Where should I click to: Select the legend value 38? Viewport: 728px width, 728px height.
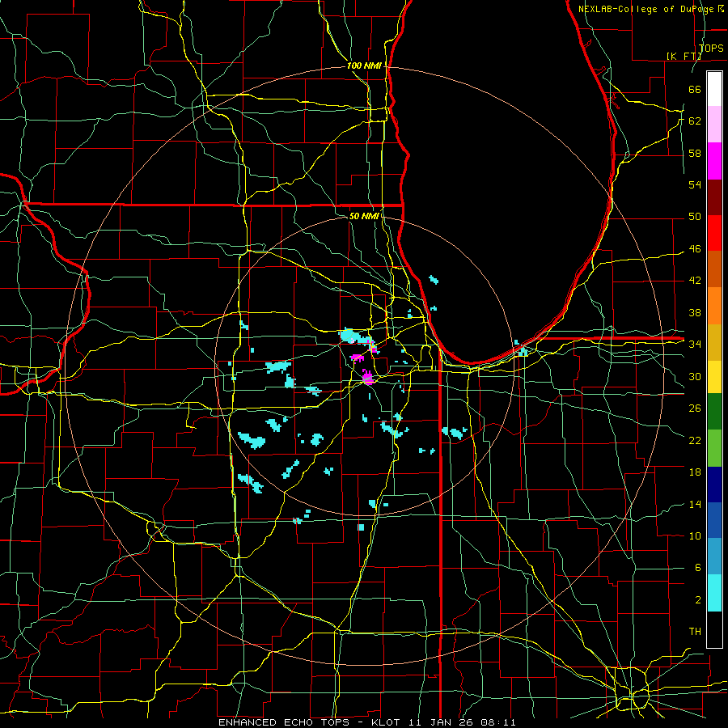point(695,312)
